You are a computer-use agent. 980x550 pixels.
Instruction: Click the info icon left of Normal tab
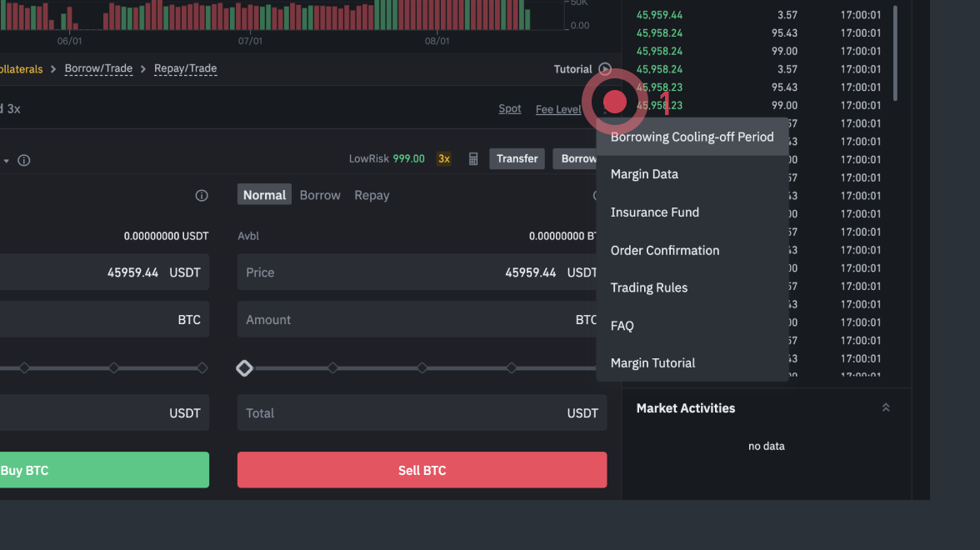tap(202, 196)
